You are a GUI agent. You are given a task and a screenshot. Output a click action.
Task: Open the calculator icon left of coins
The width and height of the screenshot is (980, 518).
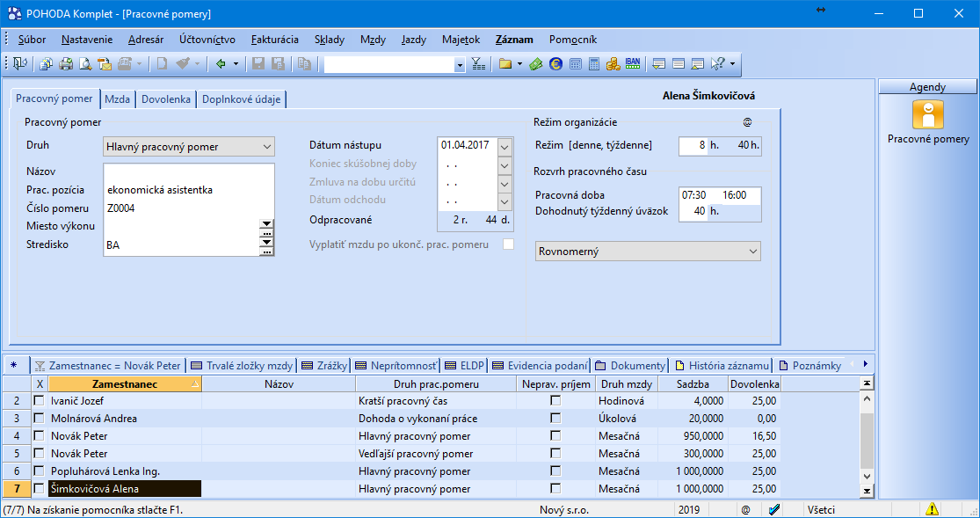(x=594, y=64)
